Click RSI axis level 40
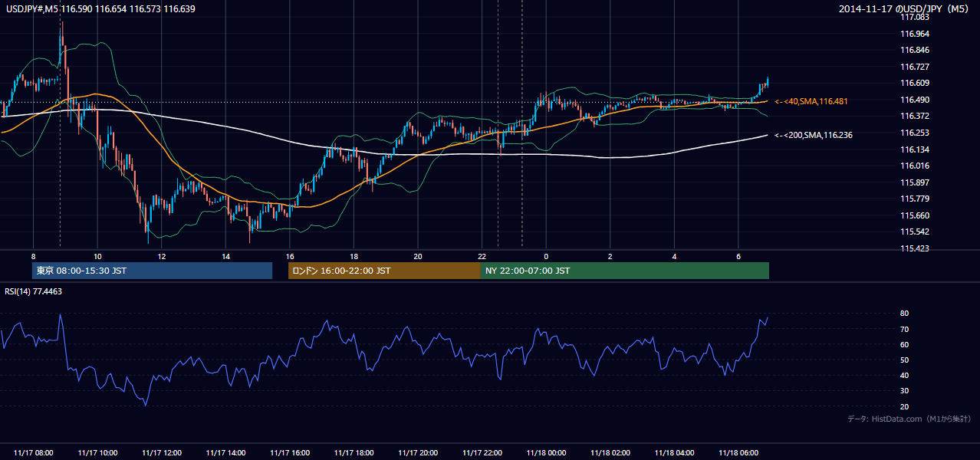The image size is (980, 460). [x=905, y=375]
